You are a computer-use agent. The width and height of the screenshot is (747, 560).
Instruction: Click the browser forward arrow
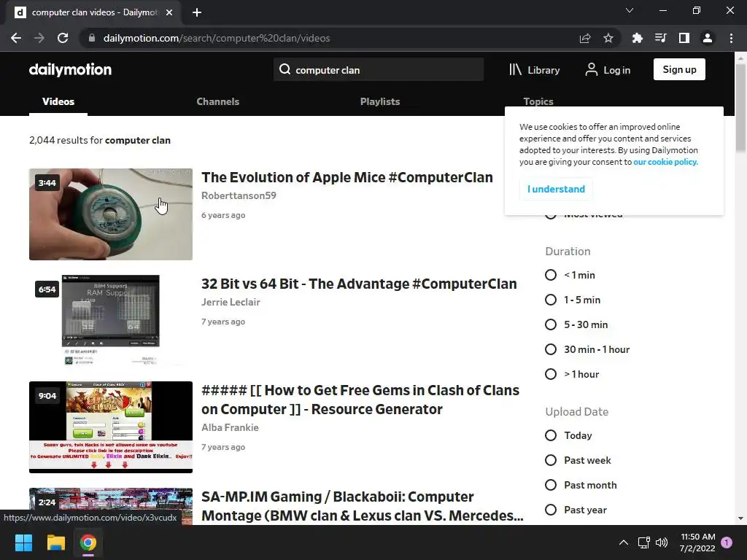click(39, 38)
